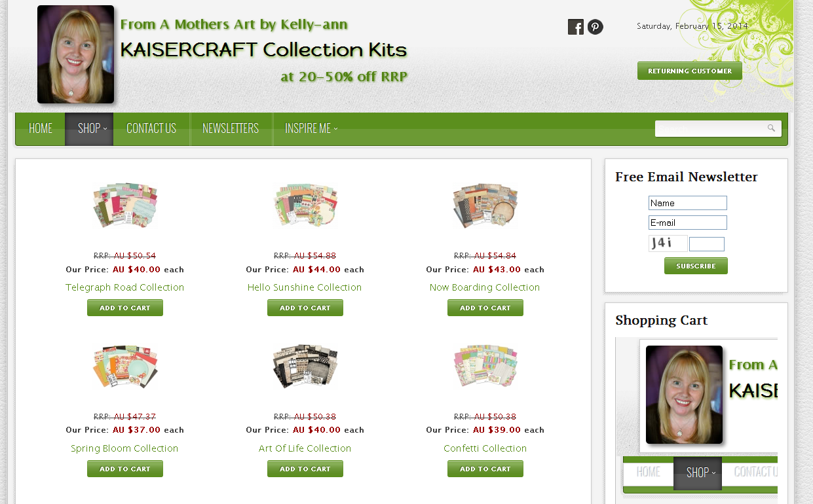
Task: Open the Art Of Life Collection thumbnail
Action: coord(305,367)
